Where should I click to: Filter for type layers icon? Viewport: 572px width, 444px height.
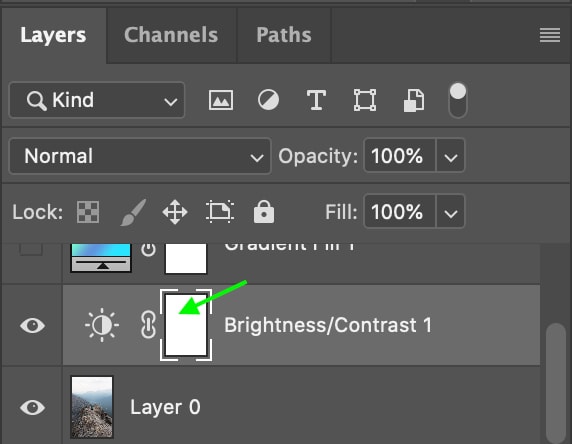click(x=316, y=100)
